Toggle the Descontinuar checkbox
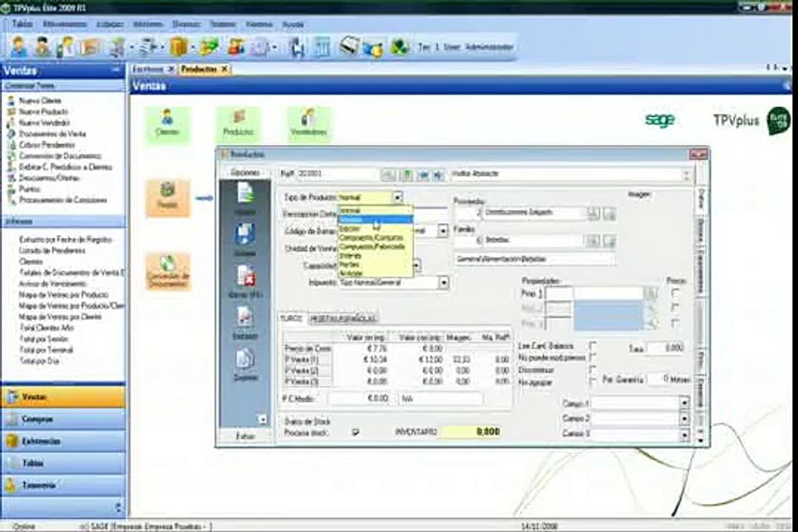798x532 pixels. 593,369
